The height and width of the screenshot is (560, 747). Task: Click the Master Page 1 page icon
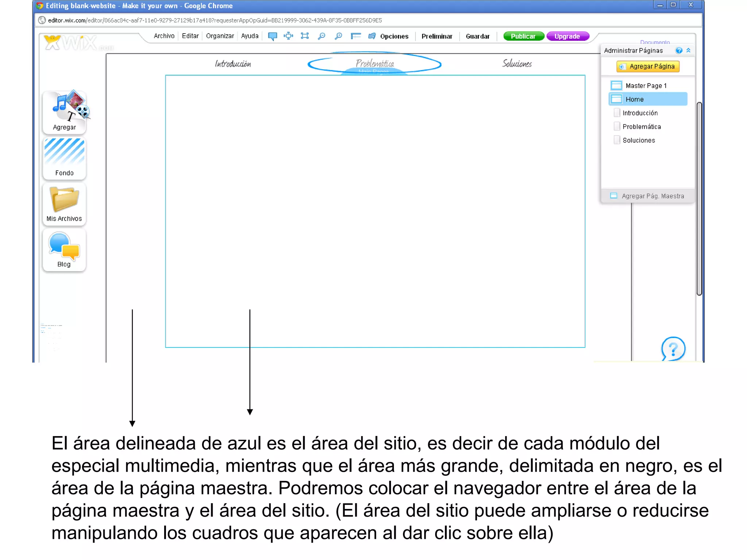tap(616, 85)
